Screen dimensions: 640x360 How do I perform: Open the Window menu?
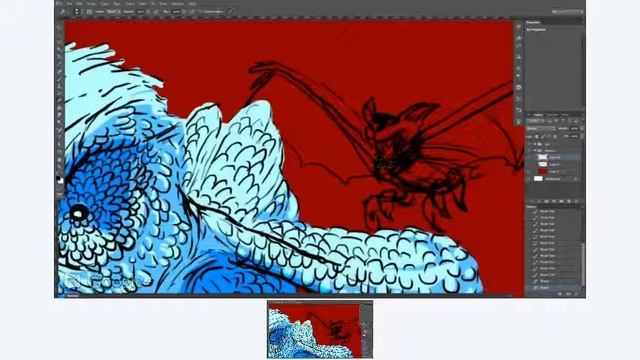tap(178, 4)
